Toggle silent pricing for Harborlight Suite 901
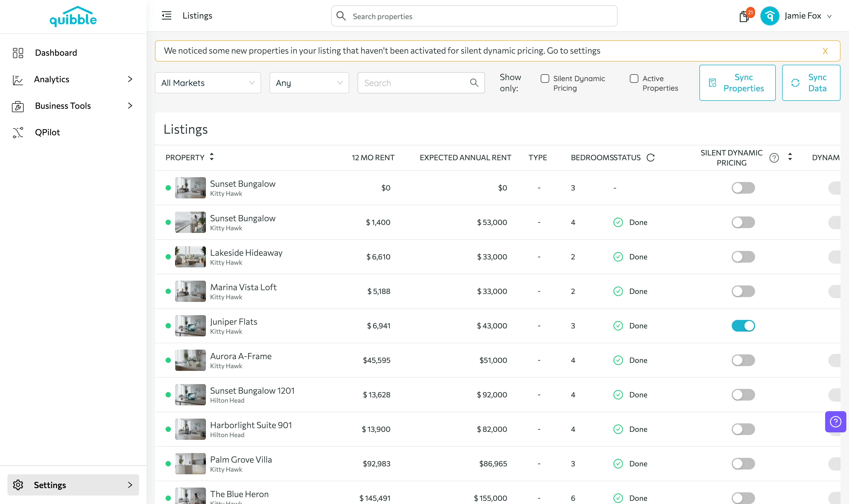The height and width of the screenshot is (504, 849). point(743,429)
